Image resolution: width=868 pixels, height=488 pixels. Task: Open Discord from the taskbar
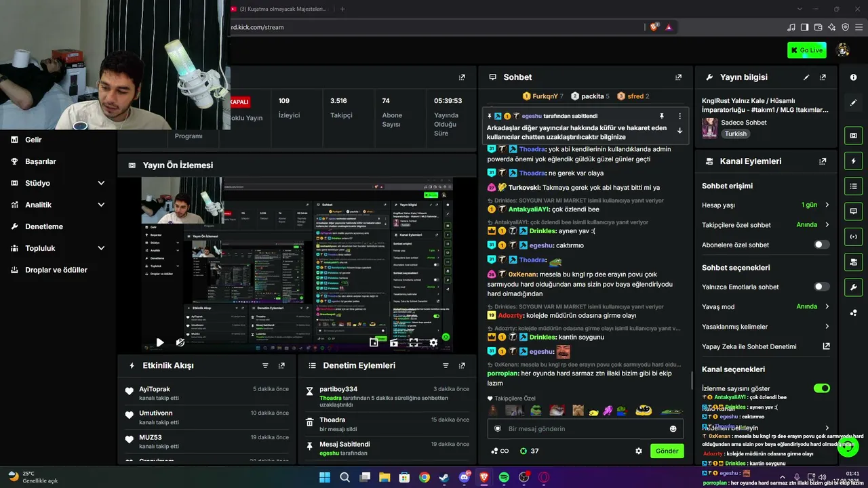[x=465, y=477]
